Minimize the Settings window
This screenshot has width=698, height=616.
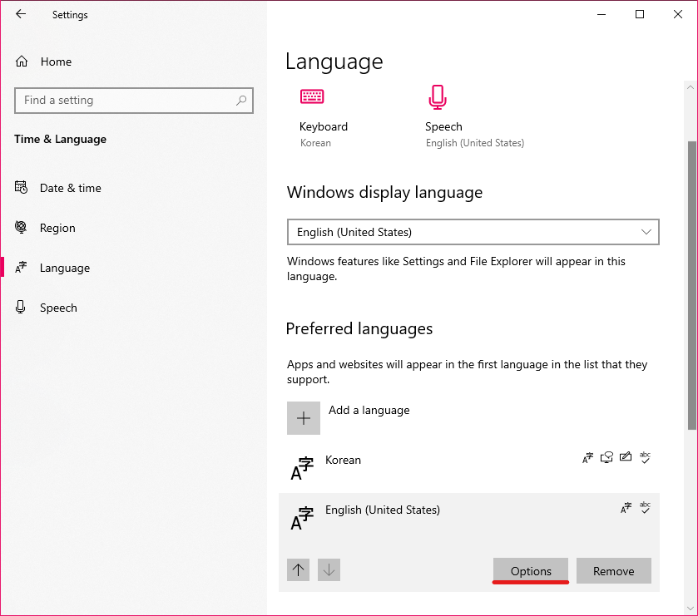[601, 14]
